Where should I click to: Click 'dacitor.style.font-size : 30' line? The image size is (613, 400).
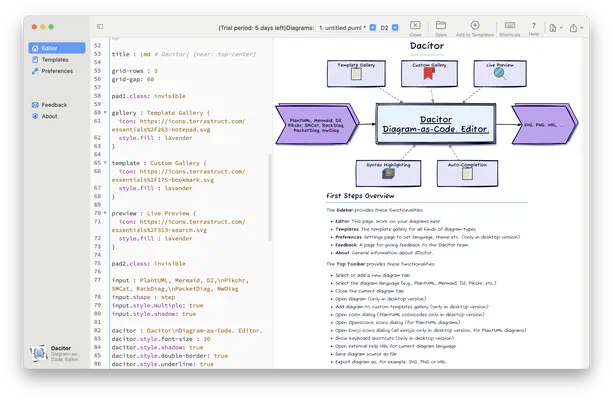pos(161,339)
